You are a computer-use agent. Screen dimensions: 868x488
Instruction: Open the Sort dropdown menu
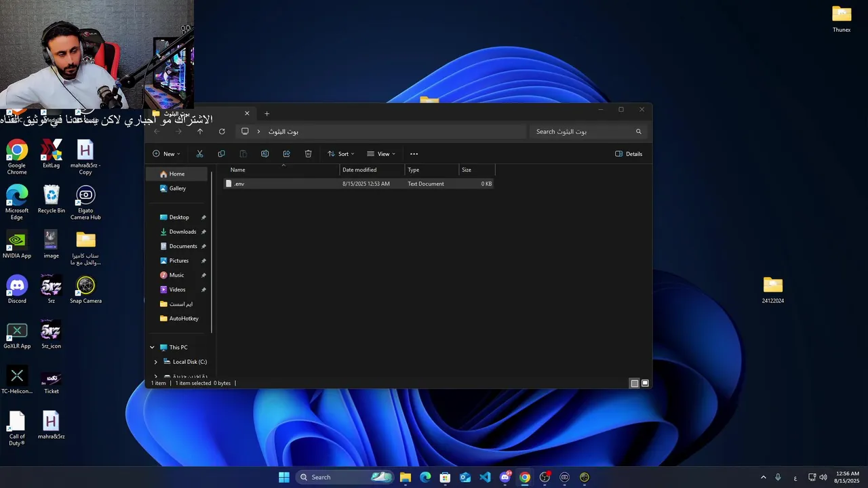pos(341,154)
